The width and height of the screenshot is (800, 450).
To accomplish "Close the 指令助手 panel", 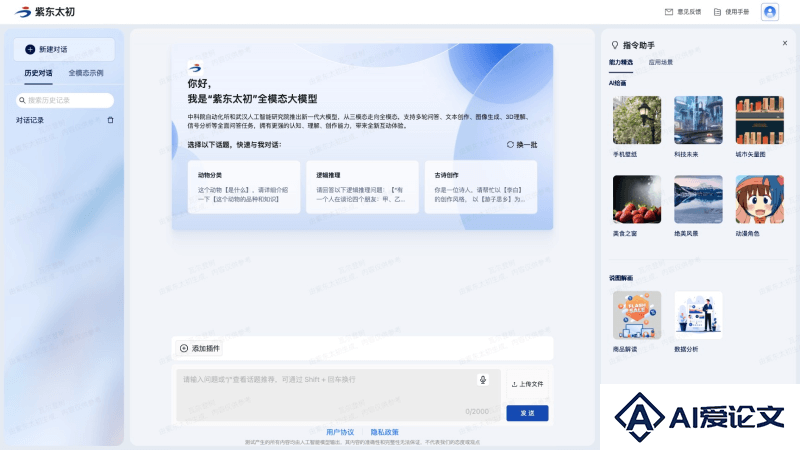I will click(x=785, y=43).
